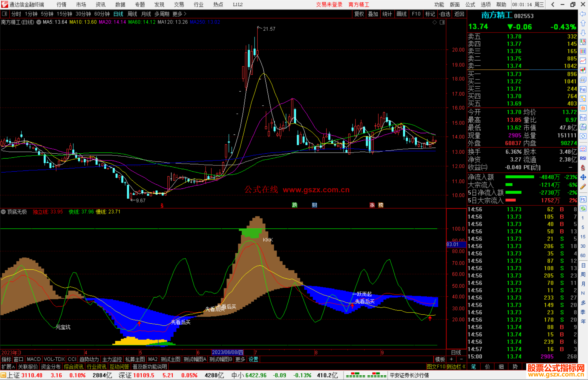Click the 画线 drawing button
Viewport: 588px width, 380px height.
tap(402, 14)
